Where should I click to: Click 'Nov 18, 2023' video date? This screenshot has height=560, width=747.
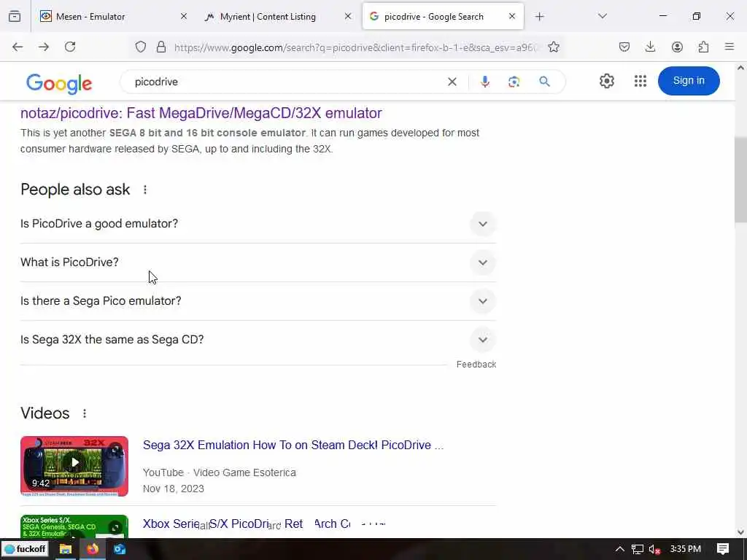(174, 489)
